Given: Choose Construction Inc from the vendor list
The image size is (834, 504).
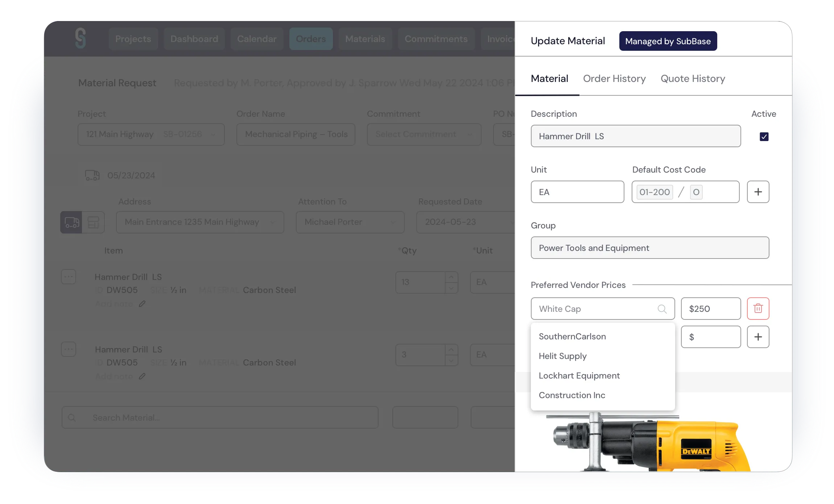Looking at the screenshot, I should pyautogui.click(x=603, y=395).
